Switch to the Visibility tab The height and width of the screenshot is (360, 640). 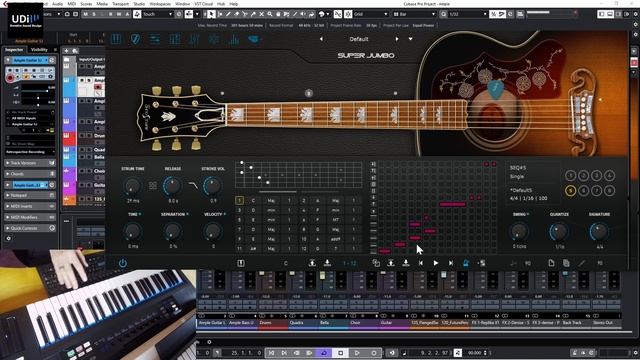39,50
